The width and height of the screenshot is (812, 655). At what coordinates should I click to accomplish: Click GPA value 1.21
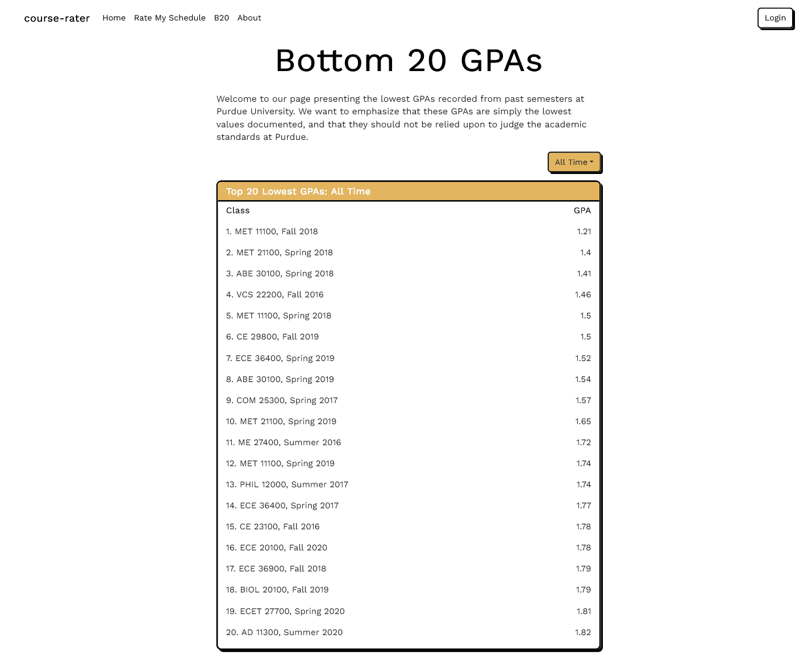click(584, 231)
